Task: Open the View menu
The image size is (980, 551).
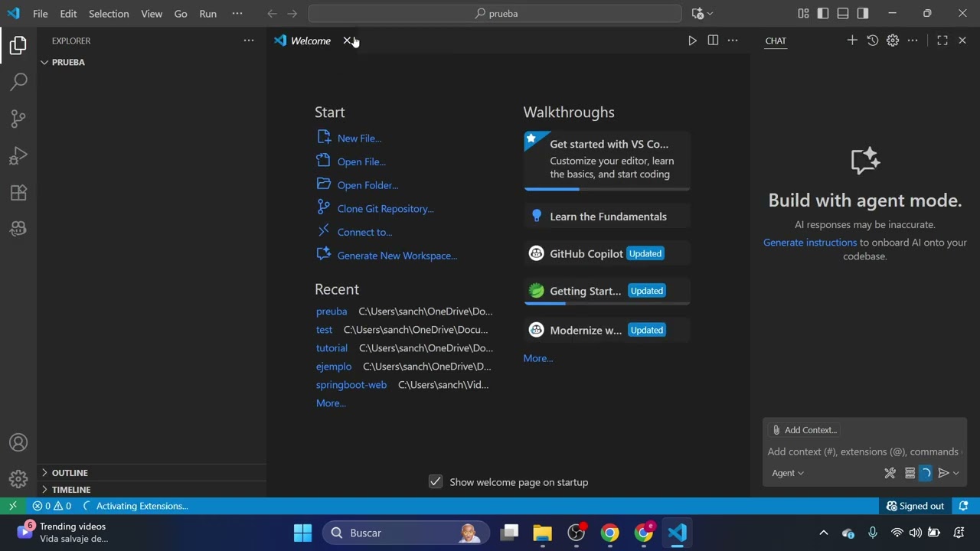Action: click(x=152, y=13)
